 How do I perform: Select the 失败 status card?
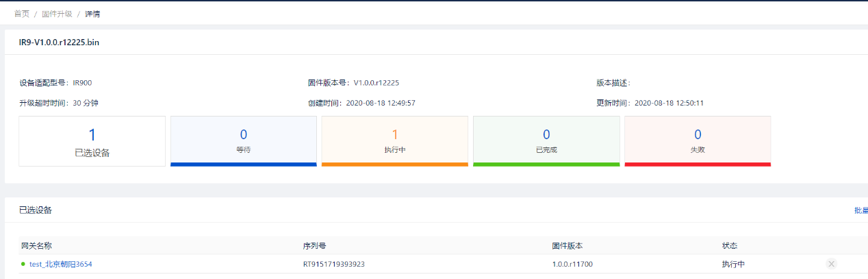698,140
